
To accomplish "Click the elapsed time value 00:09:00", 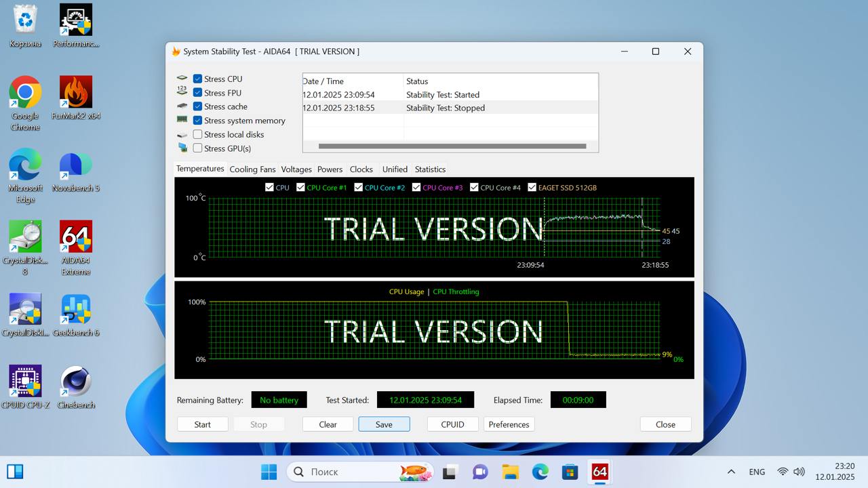I will point(578,400).
